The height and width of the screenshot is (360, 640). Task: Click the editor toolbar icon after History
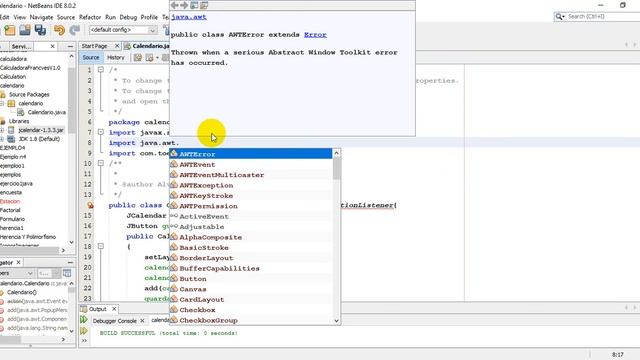coord(138,58)
